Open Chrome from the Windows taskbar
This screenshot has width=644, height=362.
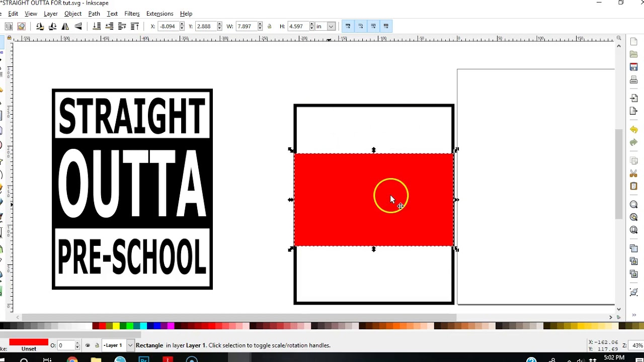pos(72,359)
